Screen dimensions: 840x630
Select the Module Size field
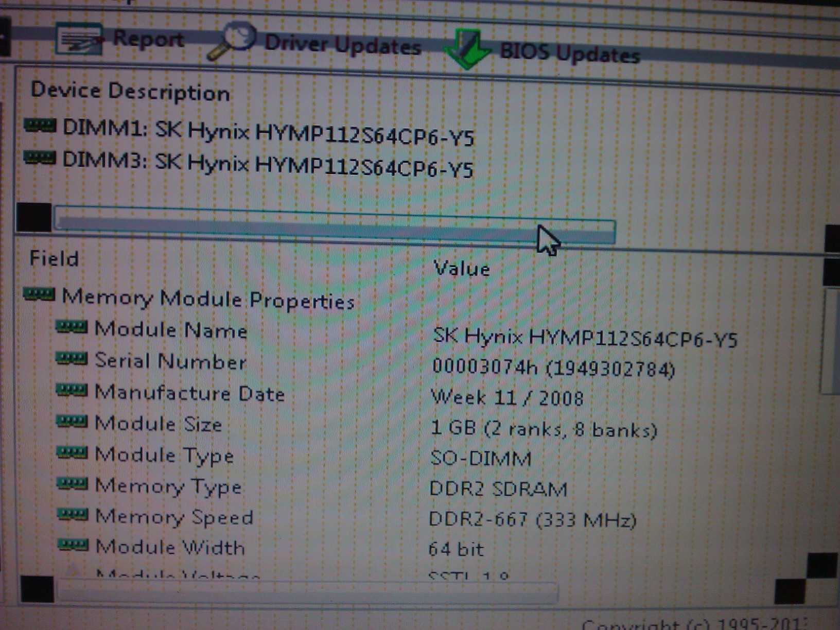coord(159,424)
